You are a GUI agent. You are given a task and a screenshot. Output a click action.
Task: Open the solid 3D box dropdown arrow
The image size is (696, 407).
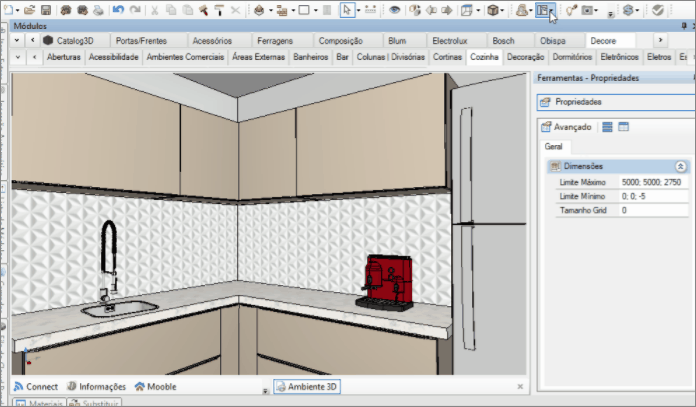pos(502,10)
